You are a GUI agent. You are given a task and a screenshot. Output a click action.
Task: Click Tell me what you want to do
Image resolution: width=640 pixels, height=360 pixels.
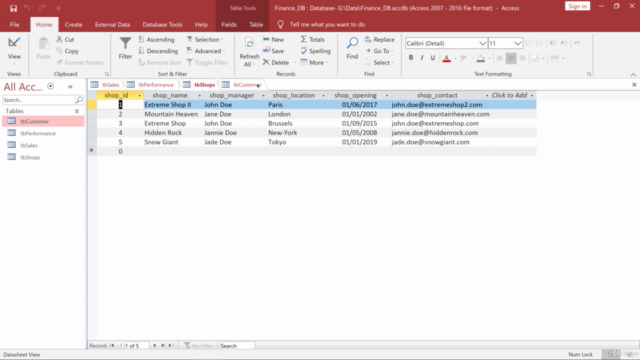(327, 24)
